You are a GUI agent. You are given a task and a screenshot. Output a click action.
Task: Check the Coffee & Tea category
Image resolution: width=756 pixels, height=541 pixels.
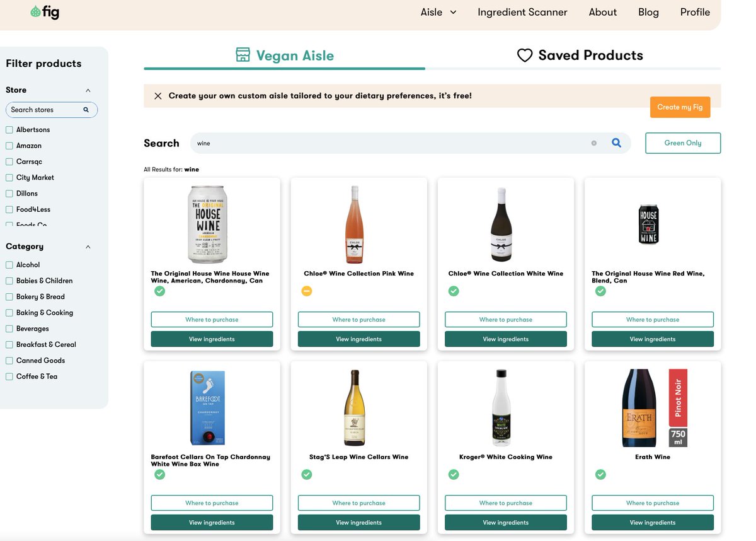tap(9, 376)
